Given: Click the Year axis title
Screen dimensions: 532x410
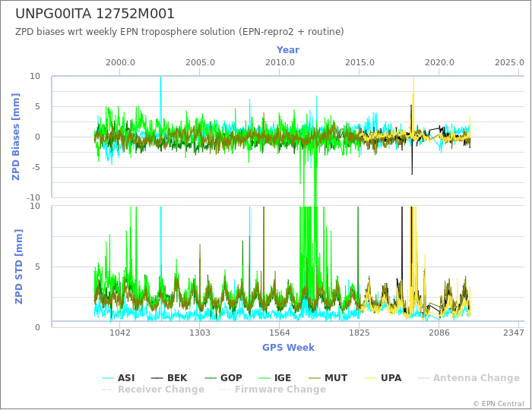Looking at the screenshot, I should pyautogui.click(x=288, y=50).
